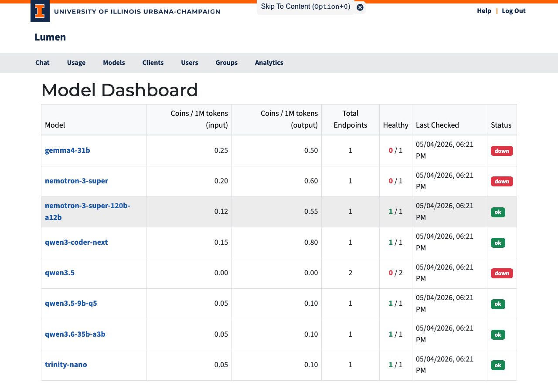Viewport: 558px width, 392px height.
Task: Click the Model Dashboard heading
Action: [x=119, y=90]
